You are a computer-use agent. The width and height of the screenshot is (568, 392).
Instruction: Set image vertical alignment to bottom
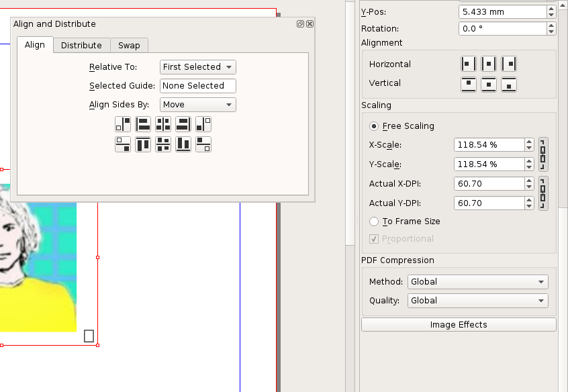coord(509,85)
